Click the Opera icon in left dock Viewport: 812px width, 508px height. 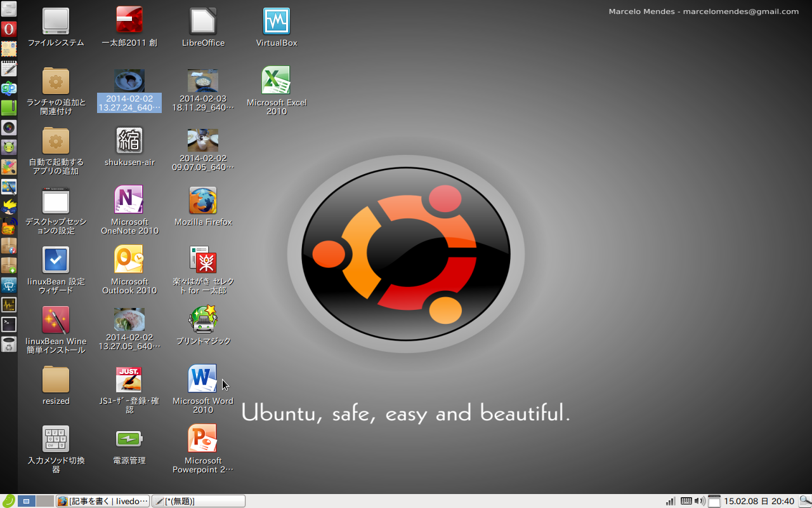pyautogui.click(x=9, y=29)
